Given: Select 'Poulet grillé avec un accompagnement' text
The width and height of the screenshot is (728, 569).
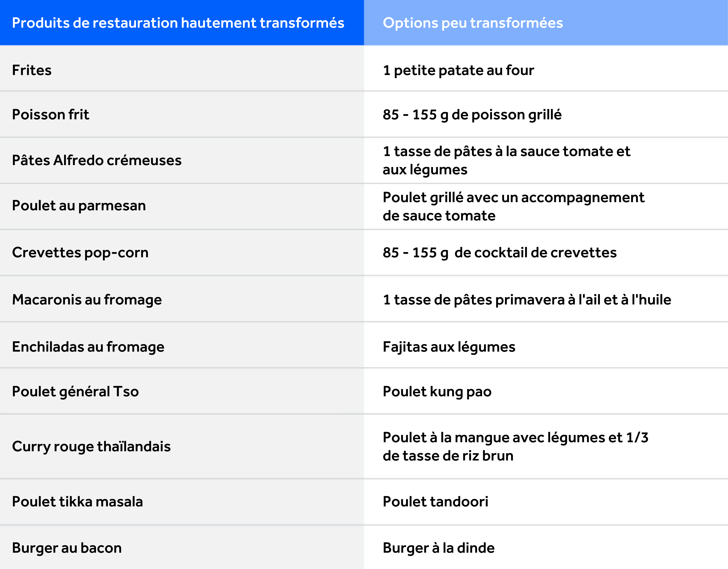Looking at the screenshot, I should click(513, 197).
